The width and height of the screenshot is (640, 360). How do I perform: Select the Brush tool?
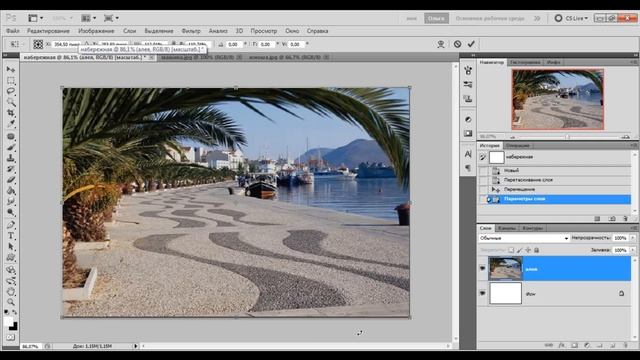pos(11,147)
